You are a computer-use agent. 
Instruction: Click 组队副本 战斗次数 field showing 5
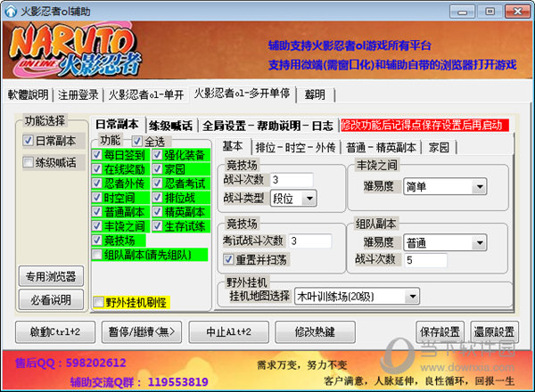pyautogui.click(x=425, y=260)
